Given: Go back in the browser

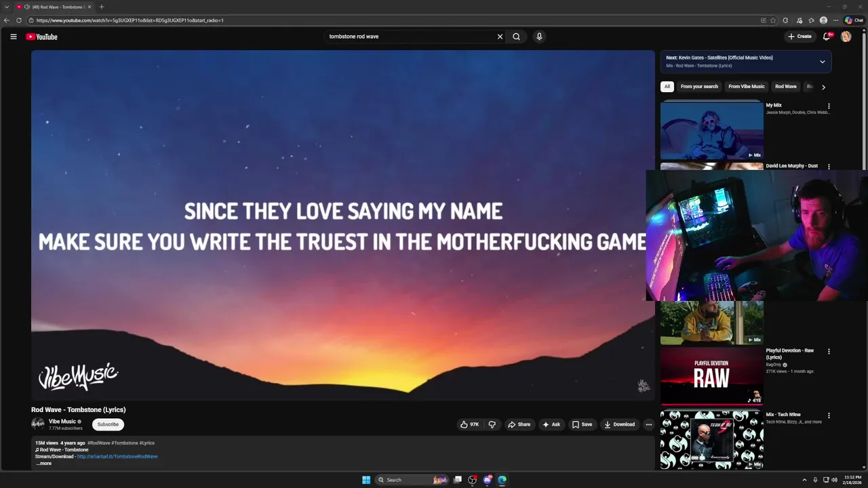Looking at the screenshot, I should (7, 20).
